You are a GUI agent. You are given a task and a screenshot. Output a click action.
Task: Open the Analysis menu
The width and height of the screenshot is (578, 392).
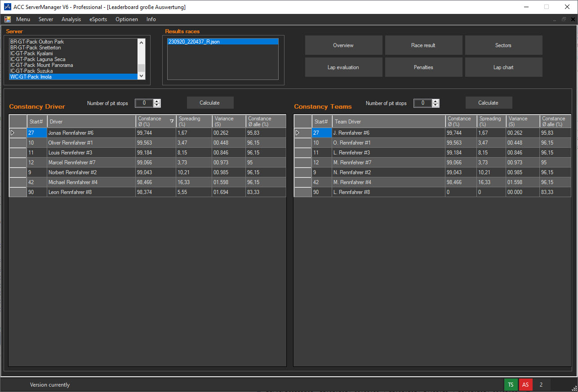coord(71,19)
